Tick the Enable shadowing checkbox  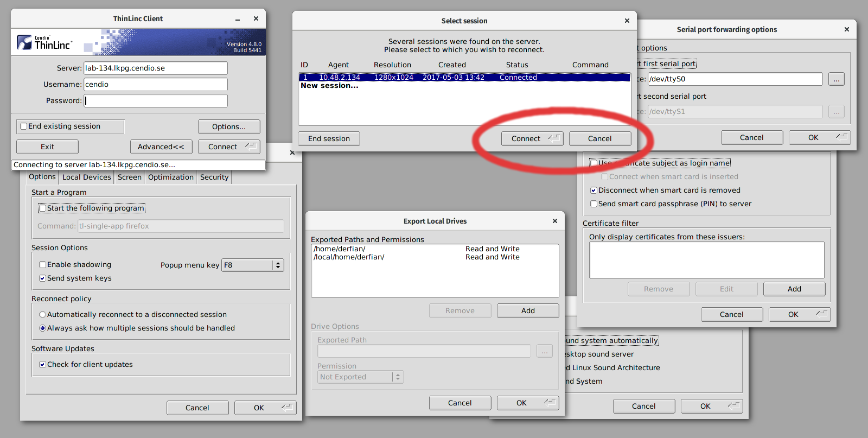tap(43, 265)
